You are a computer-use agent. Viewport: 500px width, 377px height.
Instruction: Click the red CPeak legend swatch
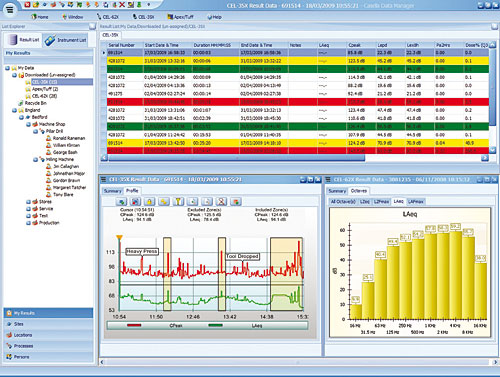pyautogui.click(x=134, y=325)
